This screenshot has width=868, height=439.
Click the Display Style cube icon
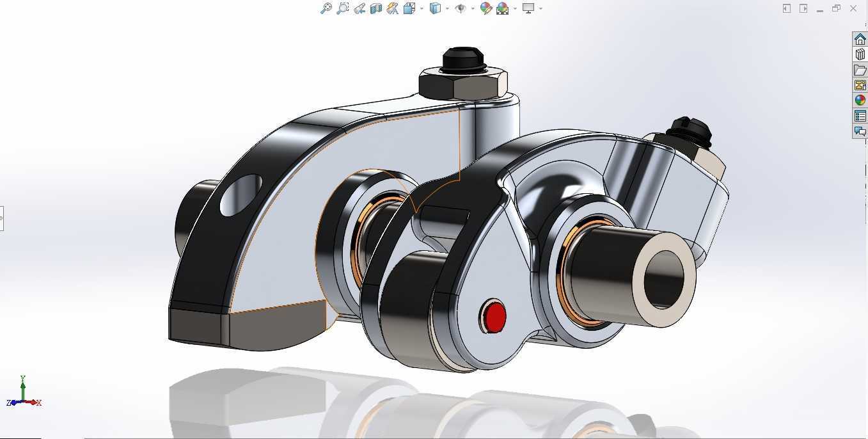pyautogui.click(x=436, y=8)
